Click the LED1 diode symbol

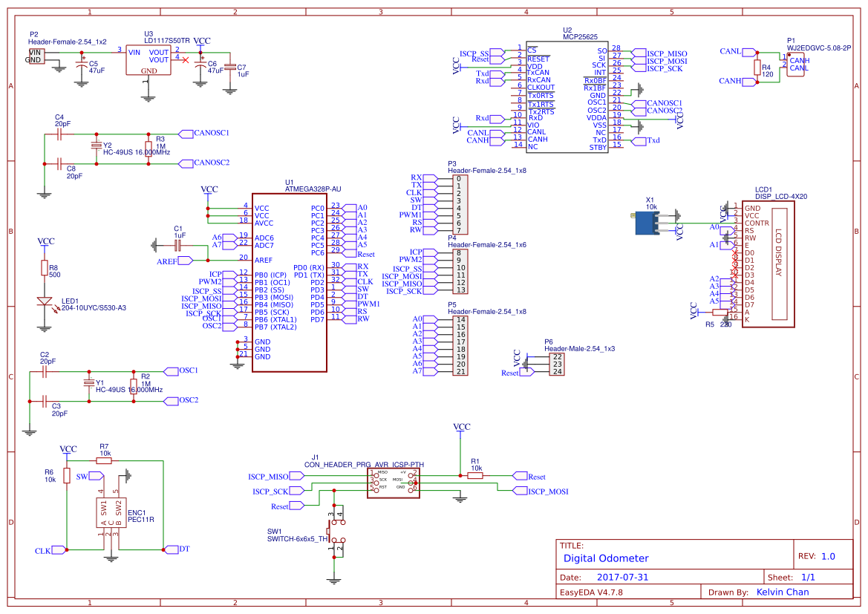tap(46, 302)
